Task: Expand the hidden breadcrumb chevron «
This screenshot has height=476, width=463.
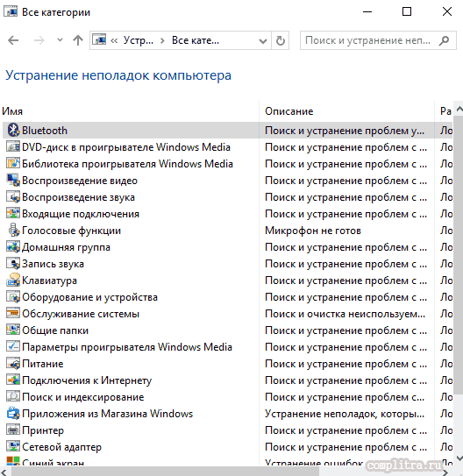Action: point(114,40)
